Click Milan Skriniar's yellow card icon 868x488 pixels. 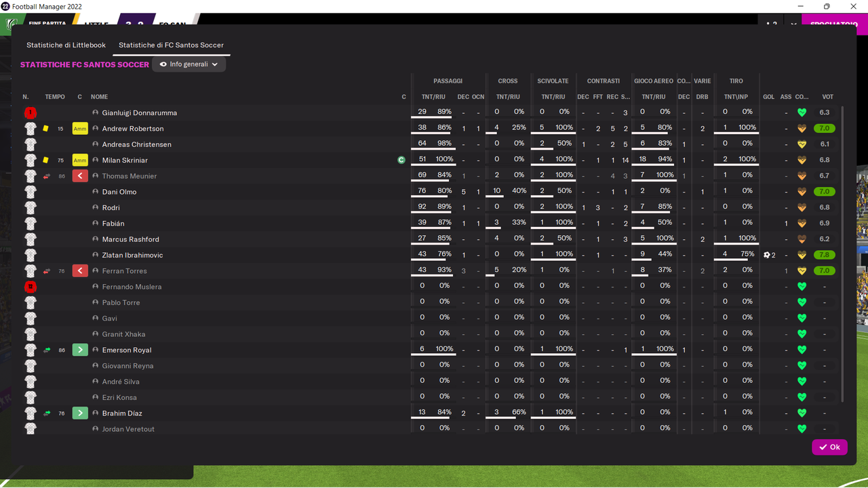coord(45,161)
